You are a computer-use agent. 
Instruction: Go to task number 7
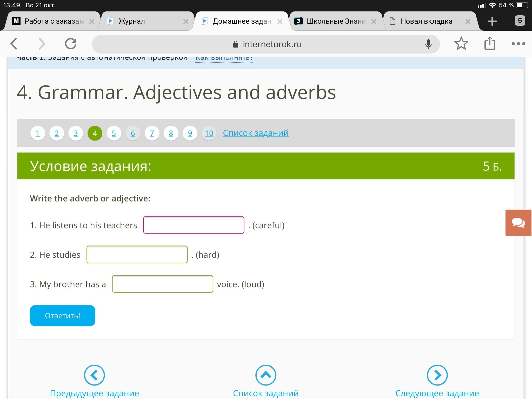152,133
